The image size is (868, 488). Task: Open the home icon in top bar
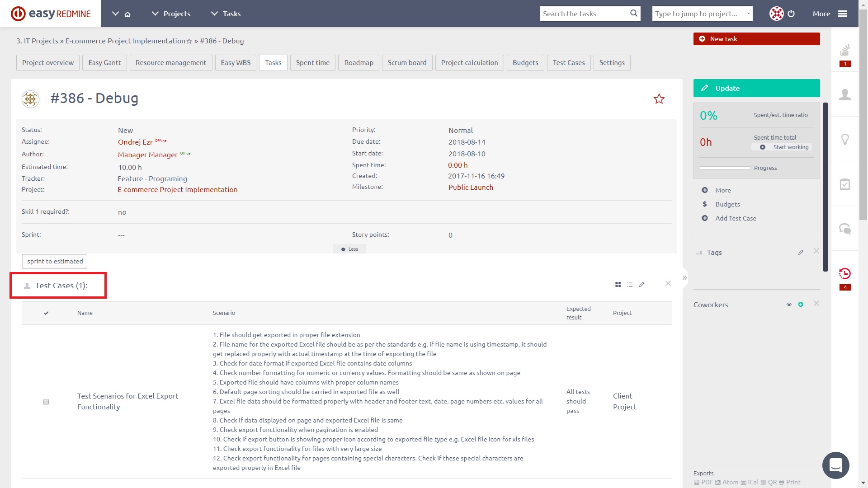[127, 14]
